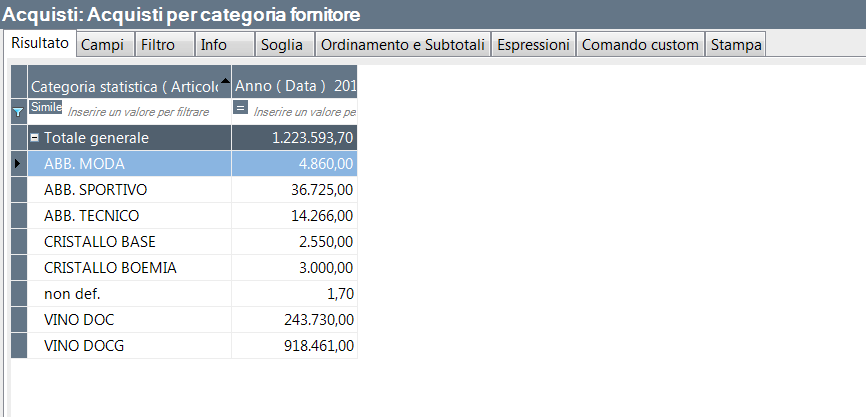Image resolution: width=866 pixels, height=417 pixels.
Task: Open the Filtro tab
Action: [158, 45]
